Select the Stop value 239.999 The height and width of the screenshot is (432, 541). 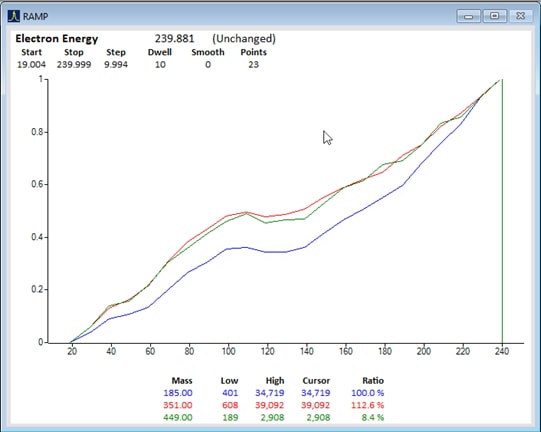(x=74, y=65)
